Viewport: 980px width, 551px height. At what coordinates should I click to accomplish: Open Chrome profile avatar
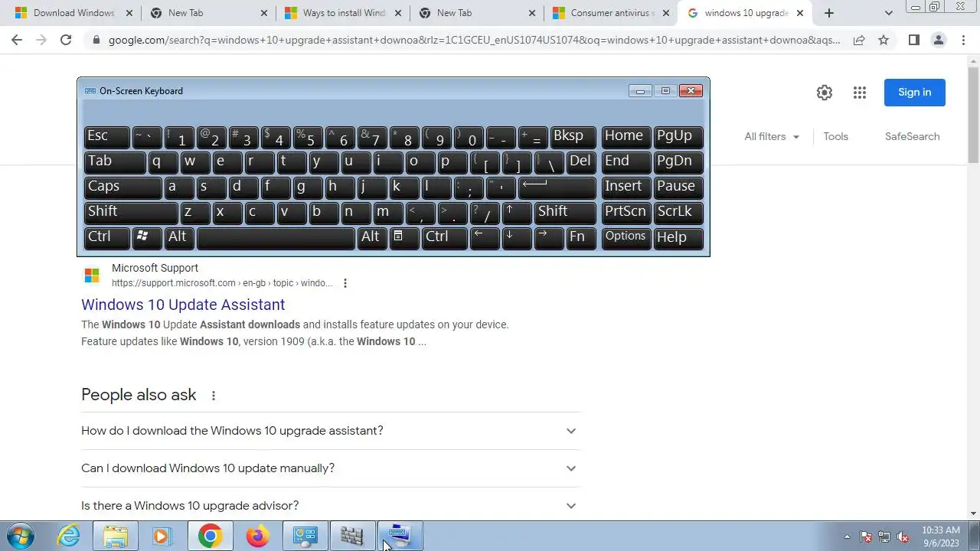pos(939,40)
